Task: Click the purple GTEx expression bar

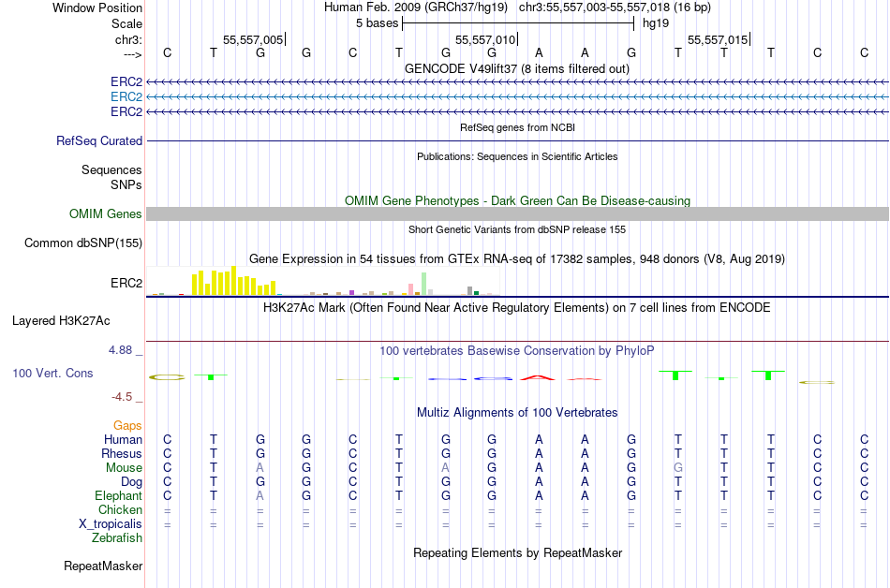Action: 352,292
